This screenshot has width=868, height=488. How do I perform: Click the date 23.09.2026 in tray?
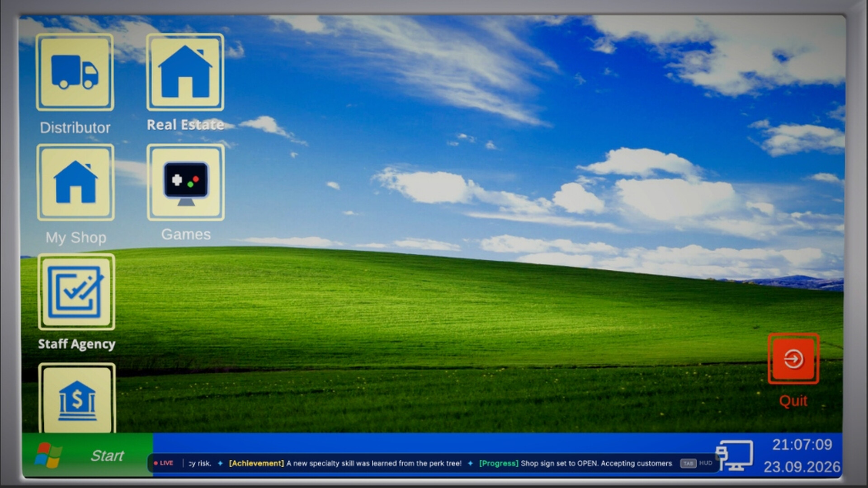[x=802, y=467]
